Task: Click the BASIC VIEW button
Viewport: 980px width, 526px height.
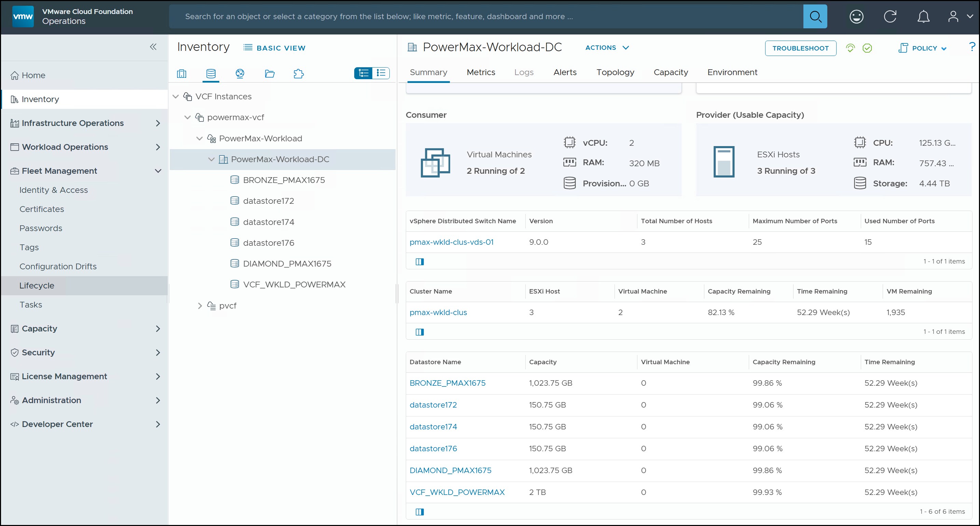Action: point(274,48)
